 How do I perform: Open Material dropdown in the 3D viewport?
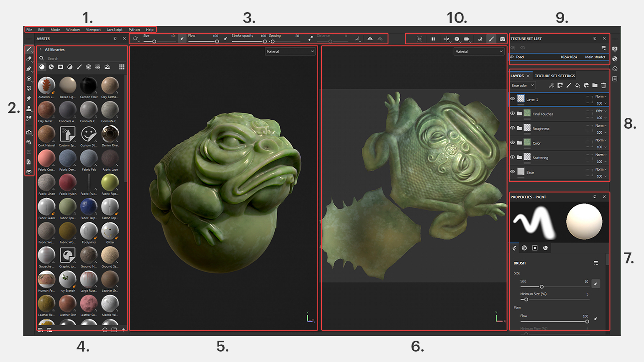click(x=290, y=51)
